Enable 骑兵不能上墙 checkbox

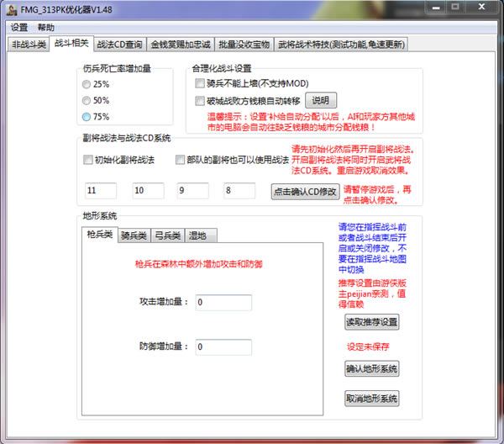[200, 84]
